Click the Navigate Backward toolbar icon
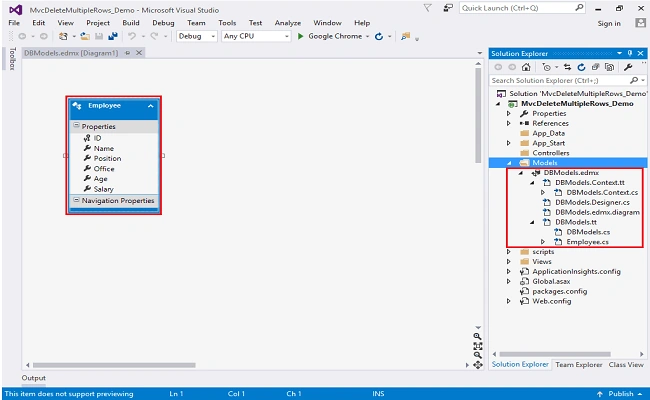The image size is (650, 400). coord(22,36)
